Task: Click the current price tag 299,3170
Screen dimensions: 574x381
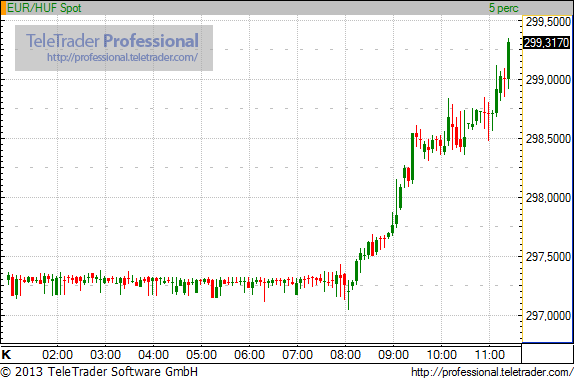Action: [547, 43]
